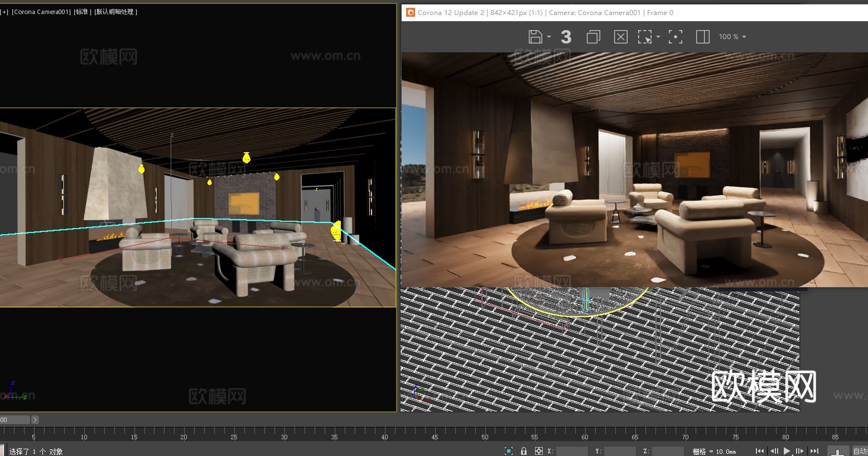This screenshot has height=456, width=868.
Task: Step to the next frame
Action: 800,451
